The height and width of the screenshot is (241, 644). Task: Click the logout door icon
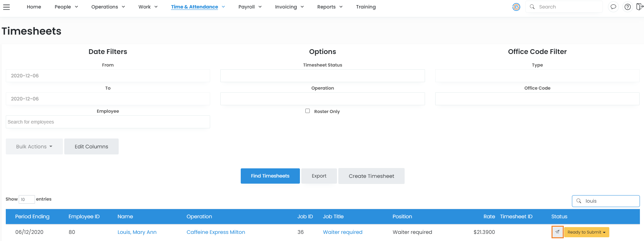coord(639,7)
